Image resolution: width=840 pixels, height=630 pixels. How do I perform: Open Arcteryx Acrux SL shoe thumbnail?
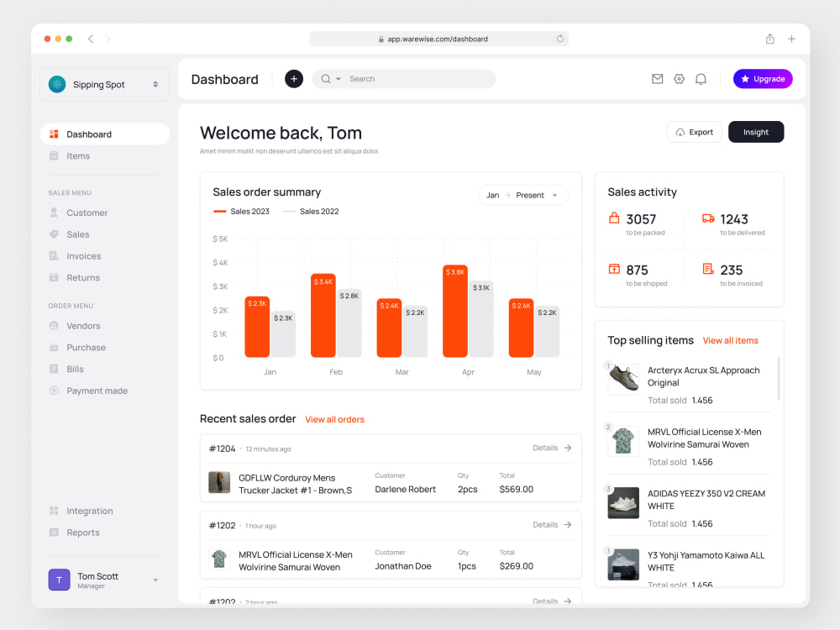point(623,380)
